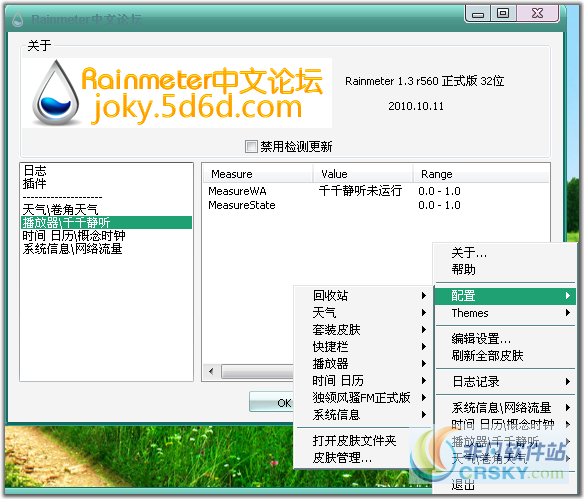The image size is (584, 499).
Task: Expand 独领风骚FM正式版 in the skins submenu
Action: click(364, 398)
